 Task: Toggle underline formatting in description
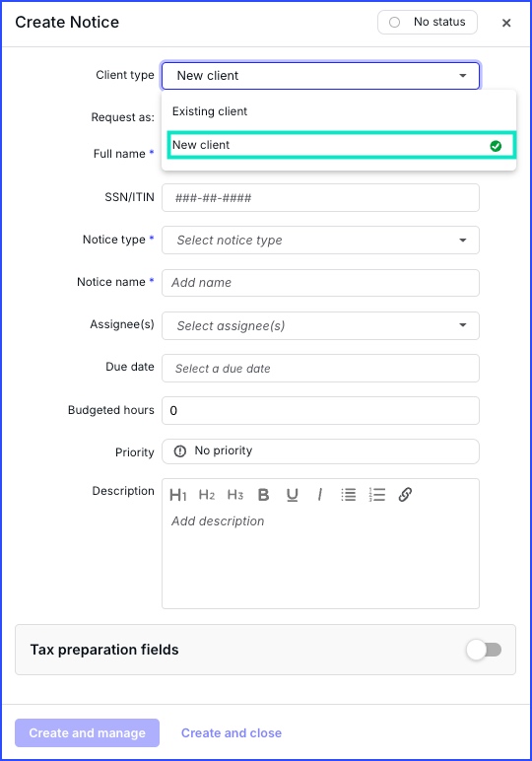292,495
